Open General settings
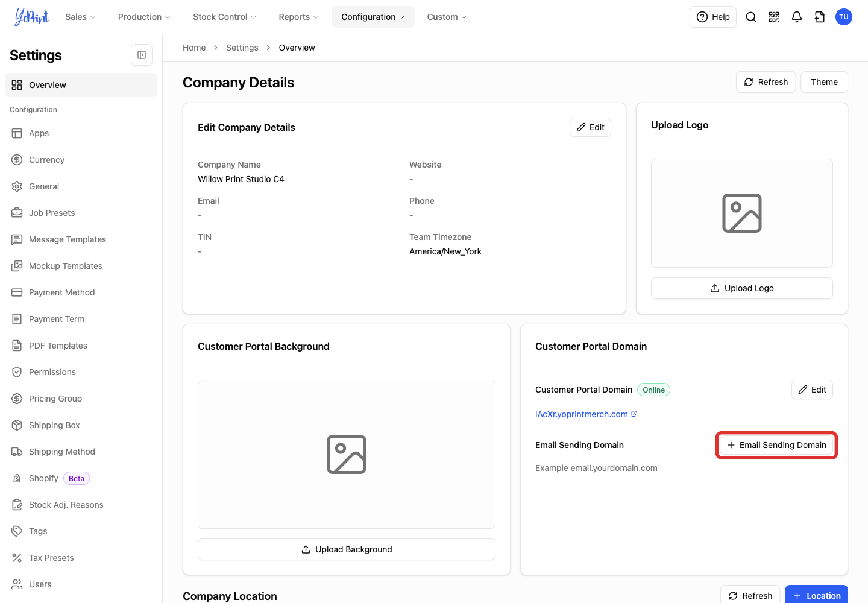Screen dimensions: 868x603 (81, 186)
